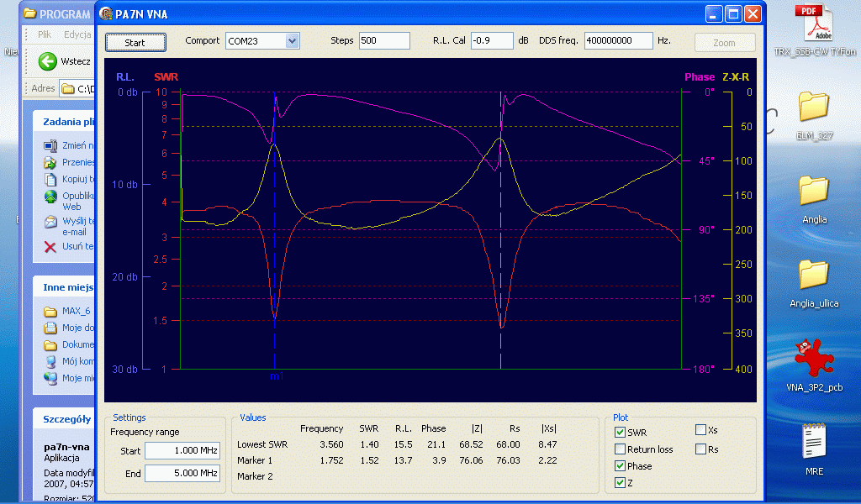Disable the SWR plot checkbox
This screenshot has height=504, width=861.
[620, 432]
